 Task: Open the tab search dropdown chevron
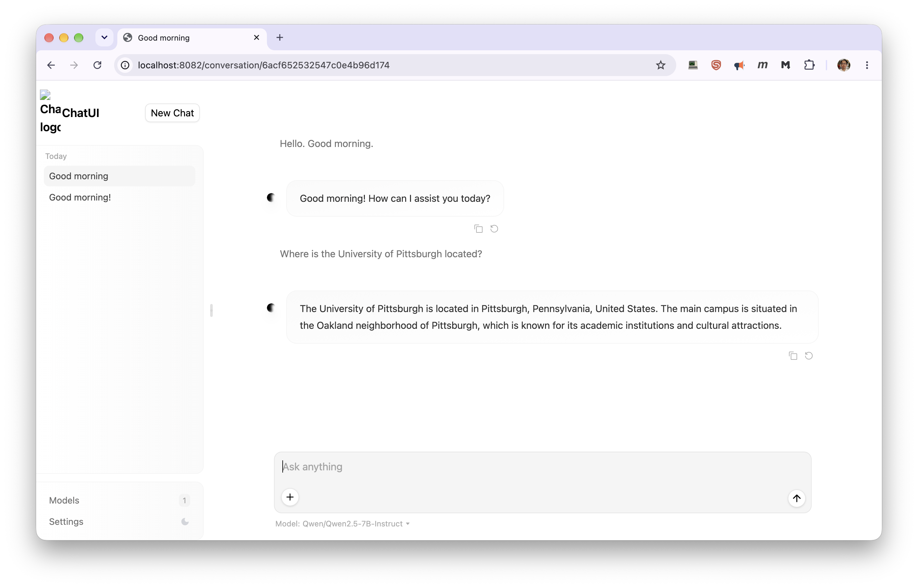click(104, 37)
